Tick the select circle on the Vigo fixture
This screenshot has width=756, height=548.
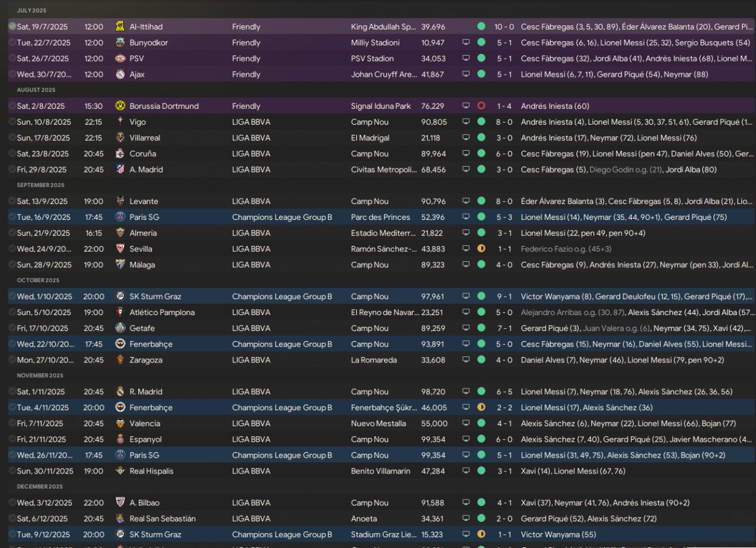pyautogui.click(x=12, y=122)
